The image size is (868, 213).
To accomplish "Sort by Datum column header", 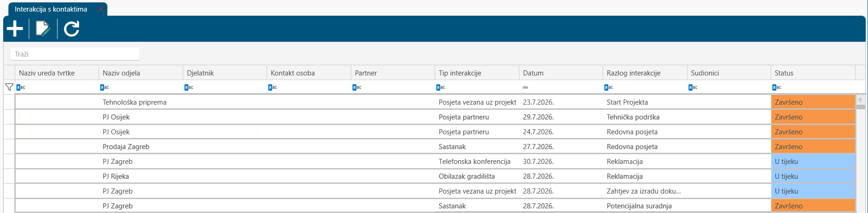I will point(561,73).
